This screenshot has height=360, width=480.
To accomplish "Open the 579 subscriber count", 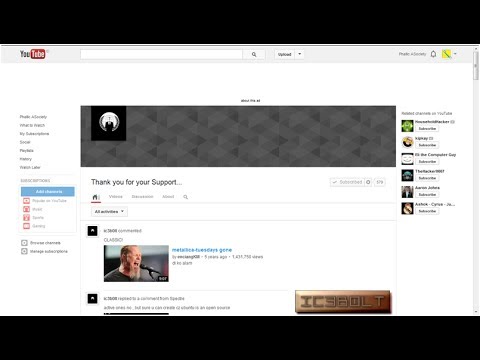I will pos(380,182).
